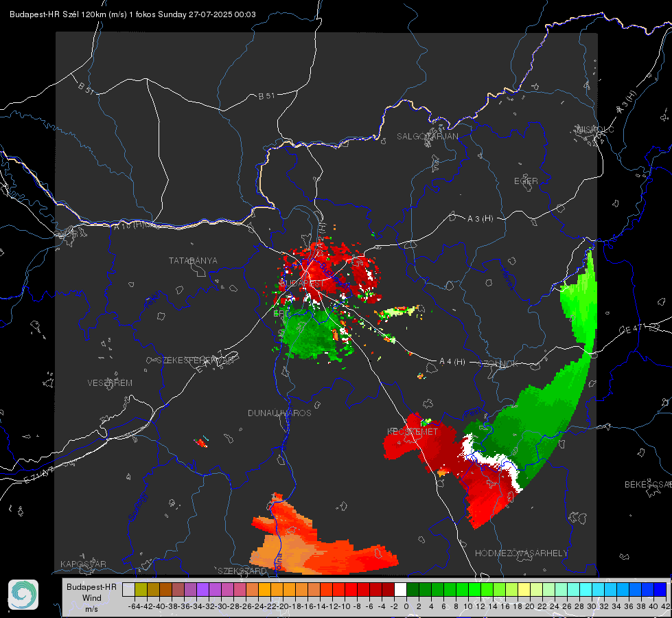Click the MISKOLC city label
This screenshot has height=618, width=672.
pos(595,129)
